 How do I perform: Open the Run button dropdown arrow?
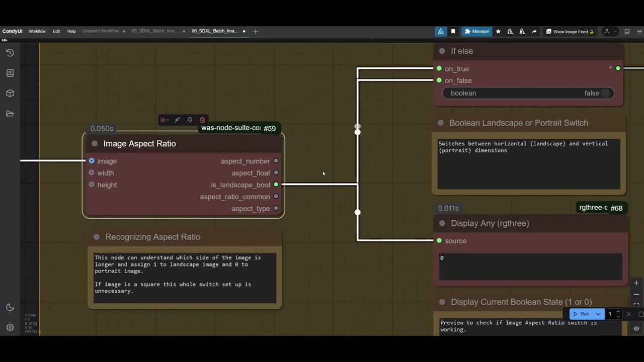(598, 314)
